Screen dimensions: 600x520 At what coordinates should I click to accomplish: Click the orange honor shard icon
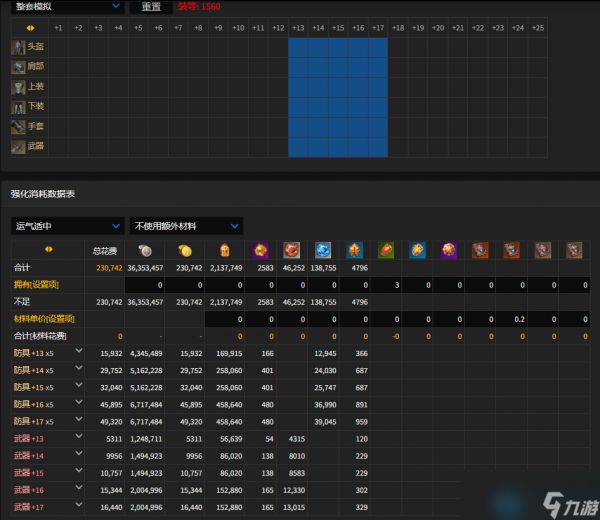(x=224, y=250)
